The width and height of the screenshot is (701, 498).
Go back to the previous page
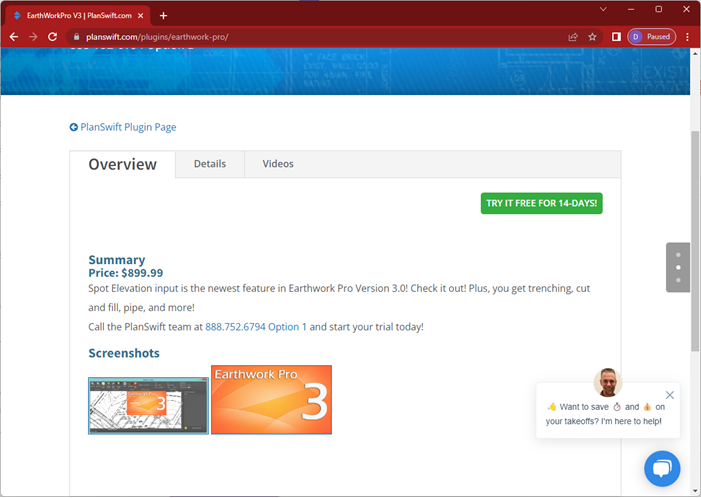(x=14, y=37)
